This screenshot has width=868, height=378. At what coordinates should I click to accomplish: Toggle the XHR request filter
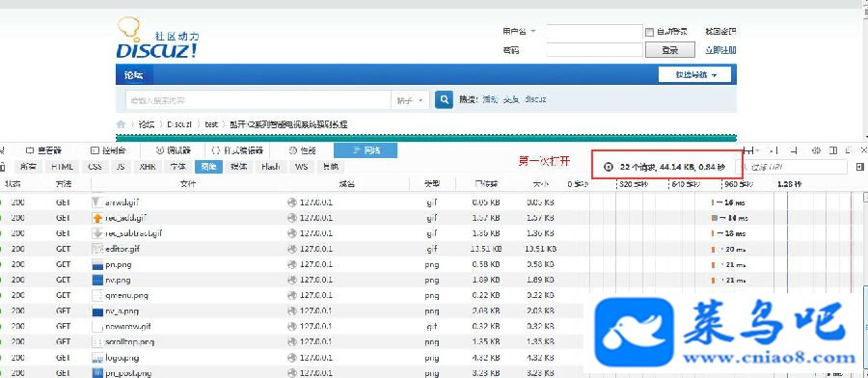click(148, 166)
